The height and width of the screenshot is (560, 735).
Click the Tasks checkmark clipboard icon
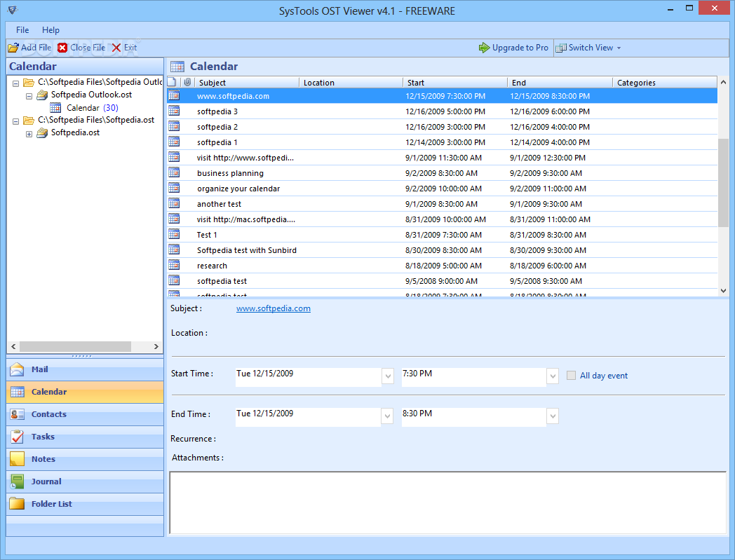(18, 437)
